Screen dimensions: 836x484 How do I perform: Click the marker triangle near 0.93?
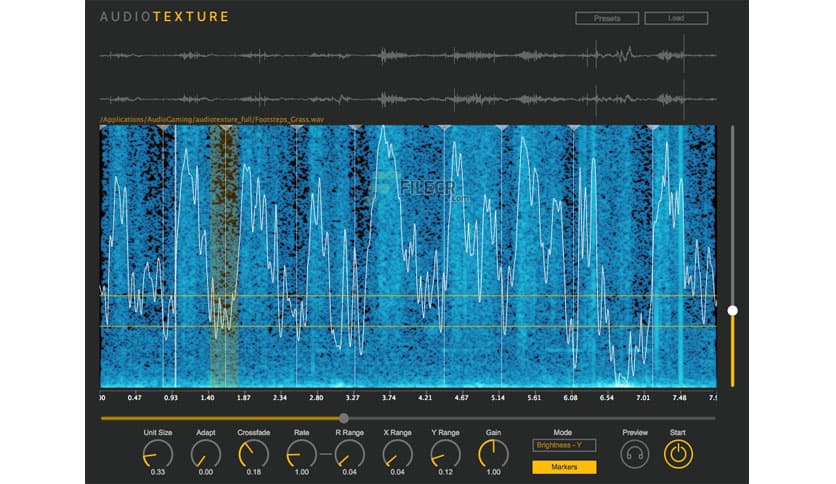click(x=163, y=128)
